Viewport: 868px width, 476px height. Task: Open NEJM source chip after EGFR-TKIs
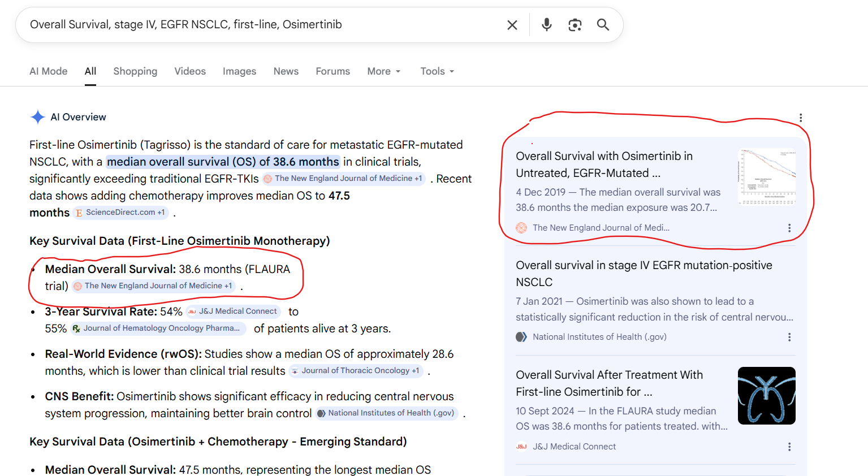[x=343, y=179]
